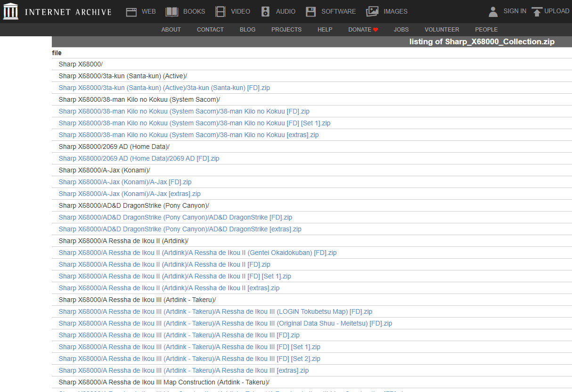Click the '2069 AD (Home Data)/' folder row

[312, 147]
